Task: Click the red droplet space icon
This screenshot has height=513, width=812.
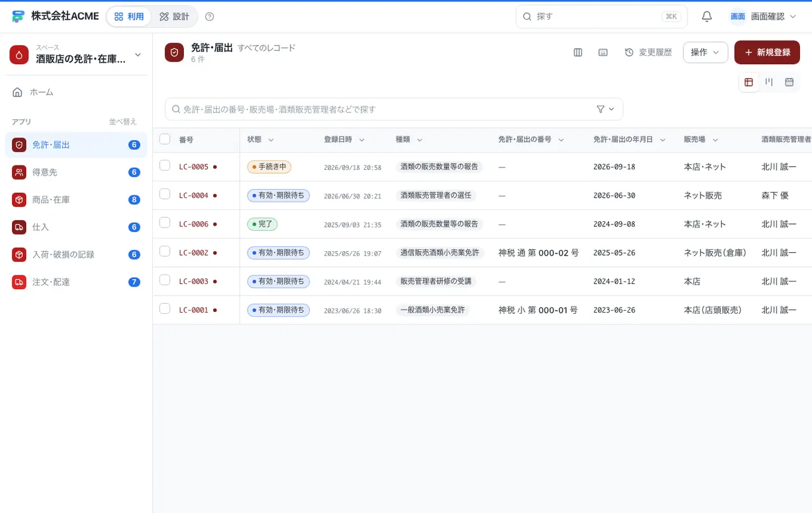Action: (19, 55)
